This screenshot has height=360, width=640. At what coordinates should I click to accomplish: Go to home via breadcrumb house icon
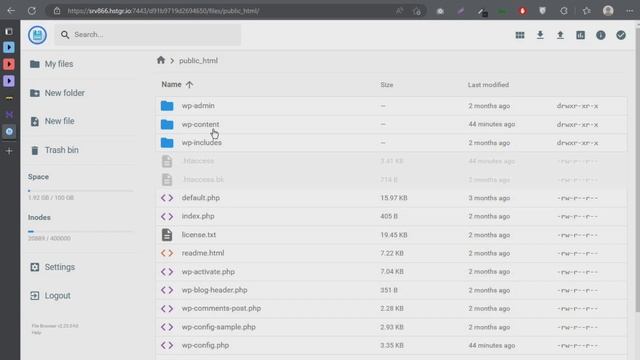[161, 60]
